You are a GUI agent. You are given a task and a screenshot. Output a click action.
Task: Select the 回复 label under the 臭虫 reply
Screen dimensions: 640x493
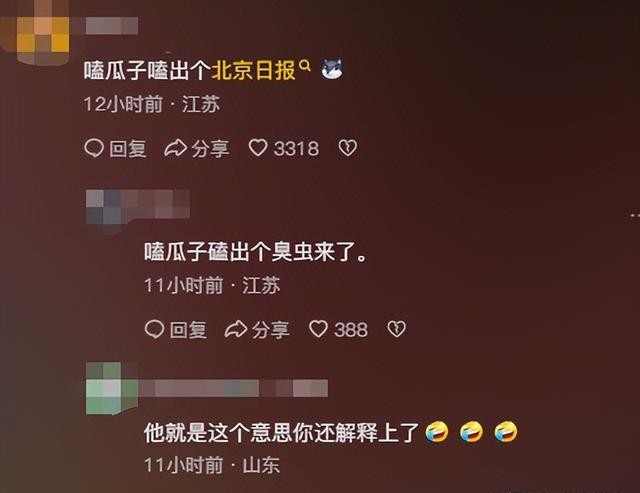point(188,330)
